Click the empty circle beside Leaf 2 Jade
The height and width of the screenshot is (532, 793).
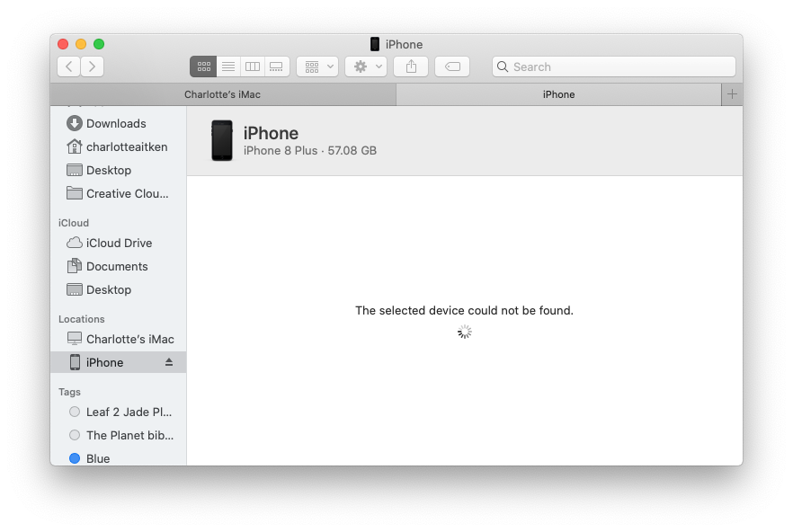coord(75,412)
